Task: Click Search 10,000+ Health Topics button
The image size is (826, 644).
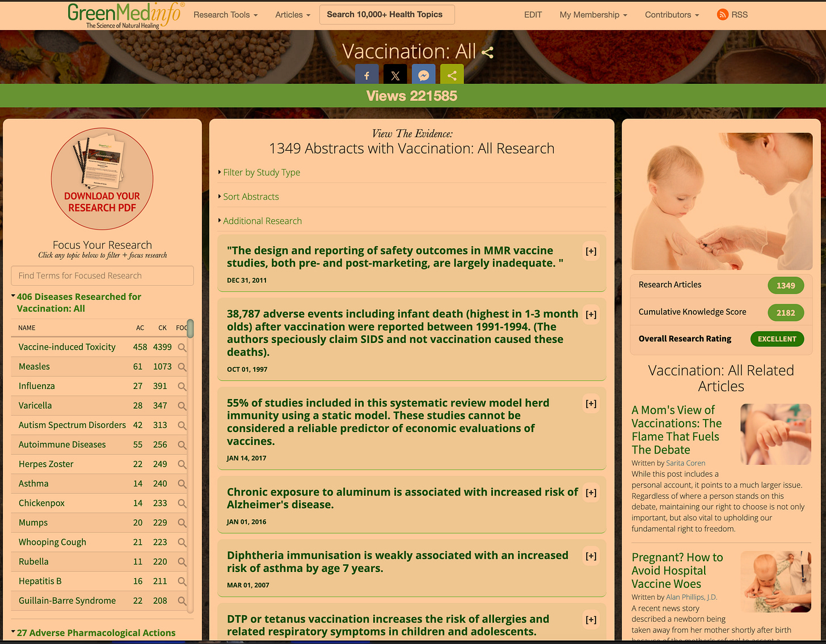Action: point(387,15)
